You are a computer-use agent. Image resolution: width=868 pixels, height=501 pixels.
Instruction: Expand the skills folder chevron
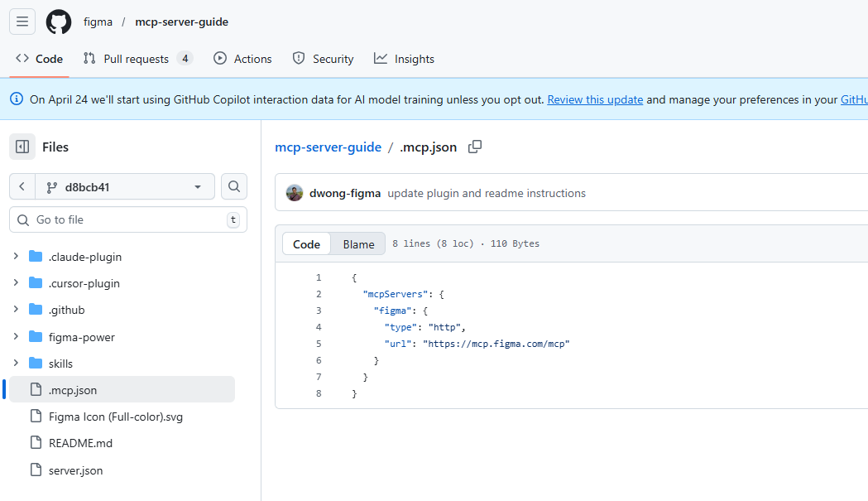[16, 363]
